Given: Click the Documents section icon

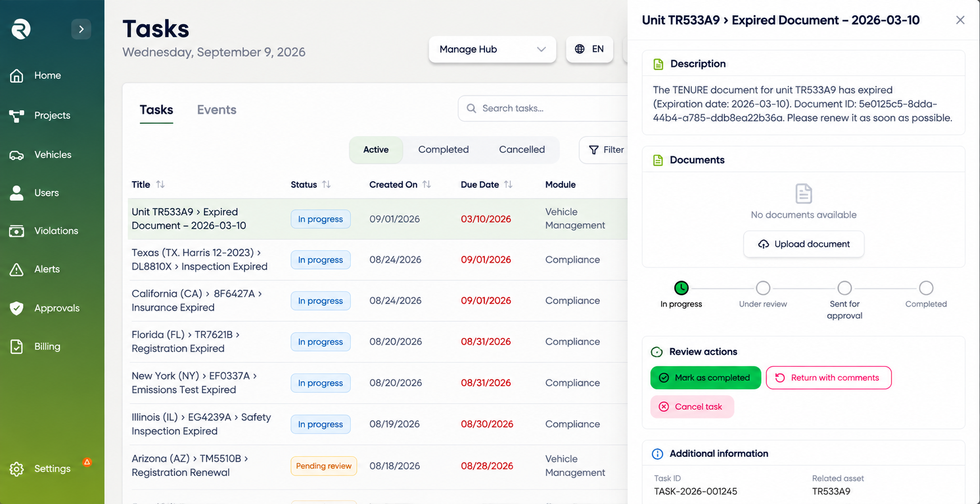Looking at the screenshot, I should tap(658, 160).
